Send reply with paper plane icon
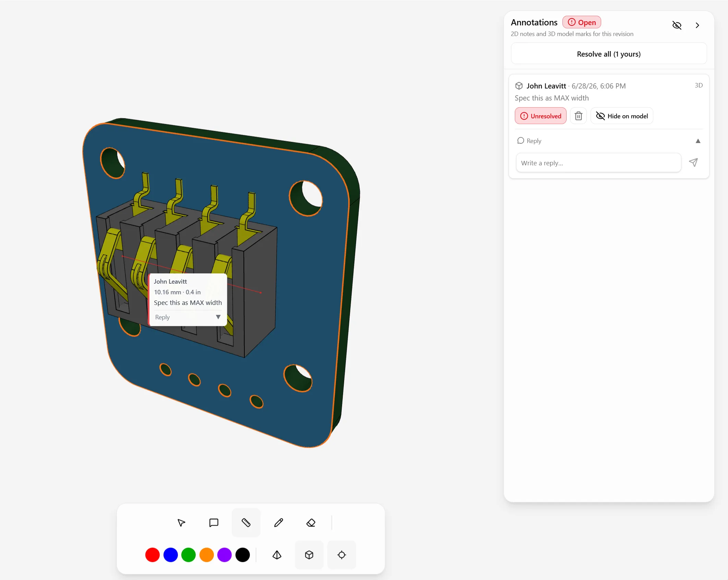The width and height of the screenshot is (728, 580). pyautogui.click(x=693, y=163)
